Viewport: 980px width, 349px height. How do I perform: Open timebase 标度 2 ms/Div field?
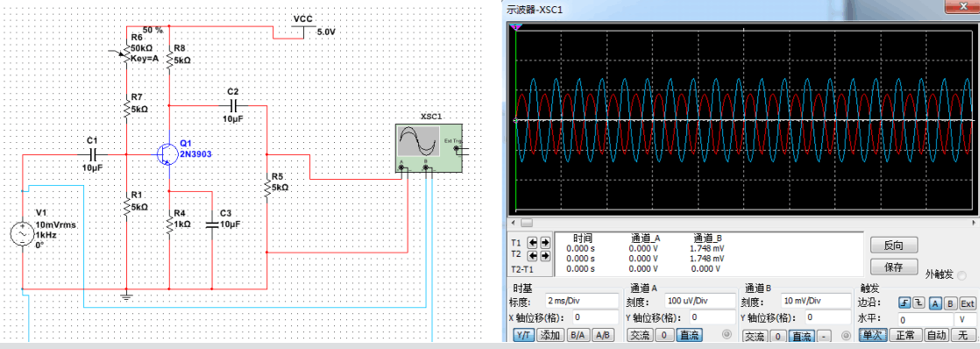[581, 301]
